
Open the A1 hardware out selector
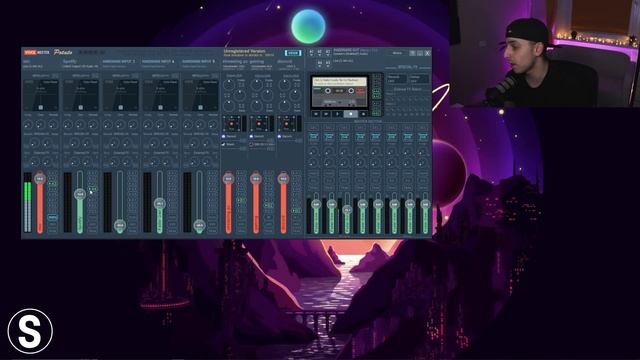[311, 52]
